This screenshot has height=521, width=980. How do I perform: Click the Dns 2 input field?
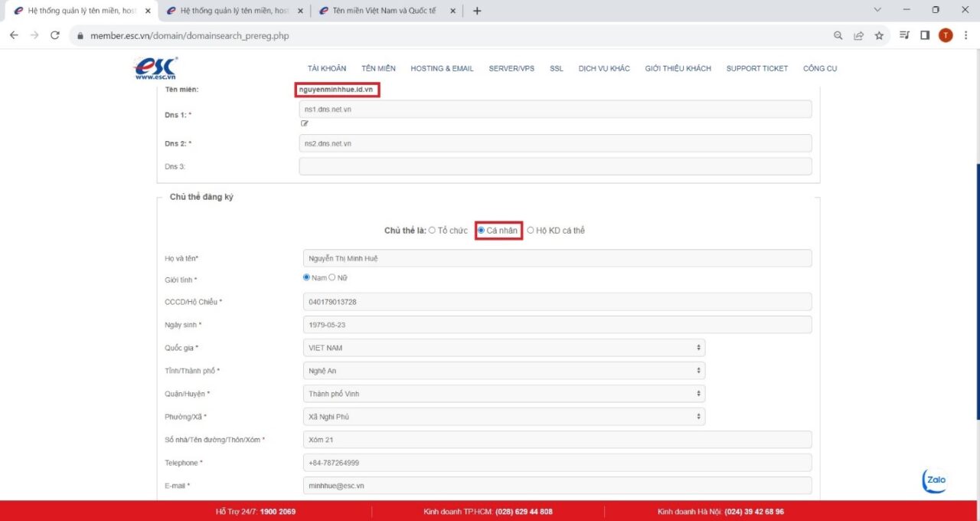[555, 143]
